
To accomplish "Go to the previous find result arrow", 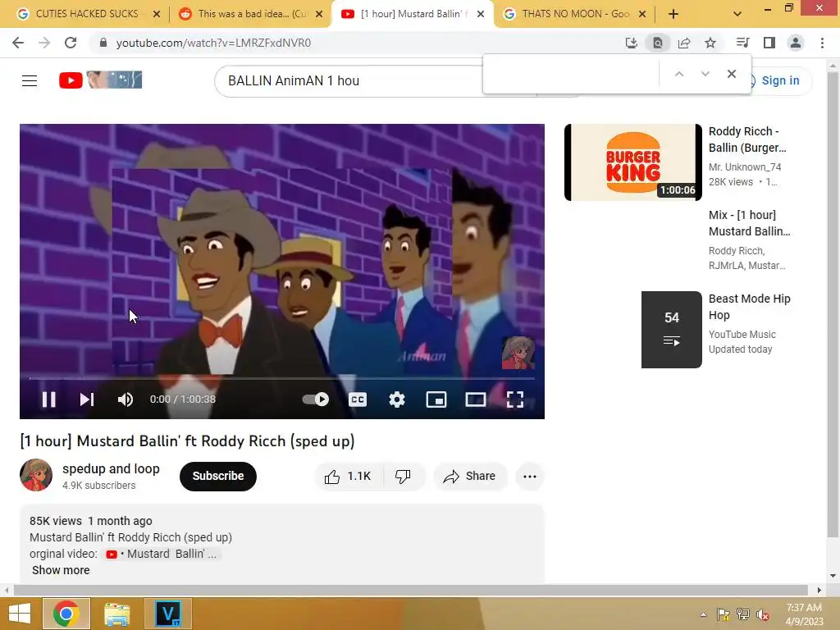I will (x=678, y=74).
